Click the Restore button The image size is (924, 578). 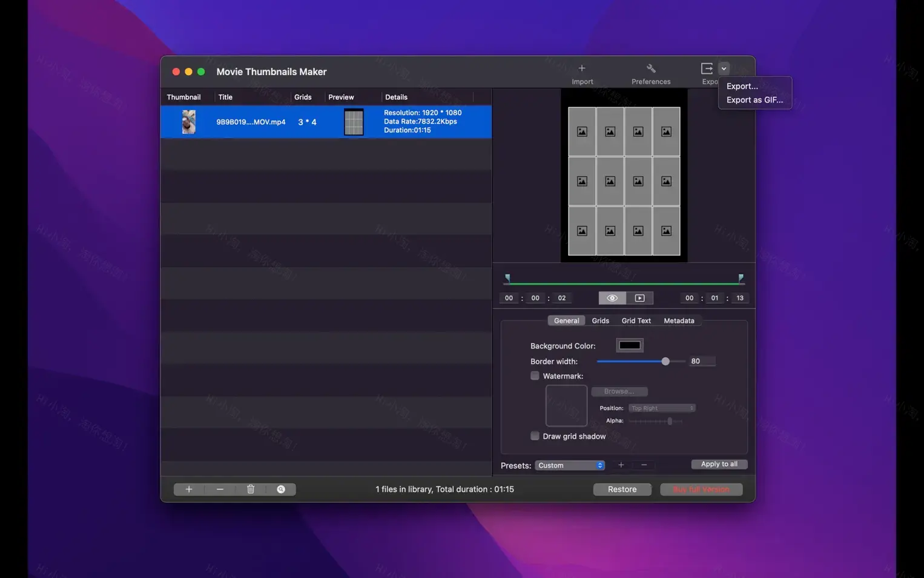(x=622, y=489)
